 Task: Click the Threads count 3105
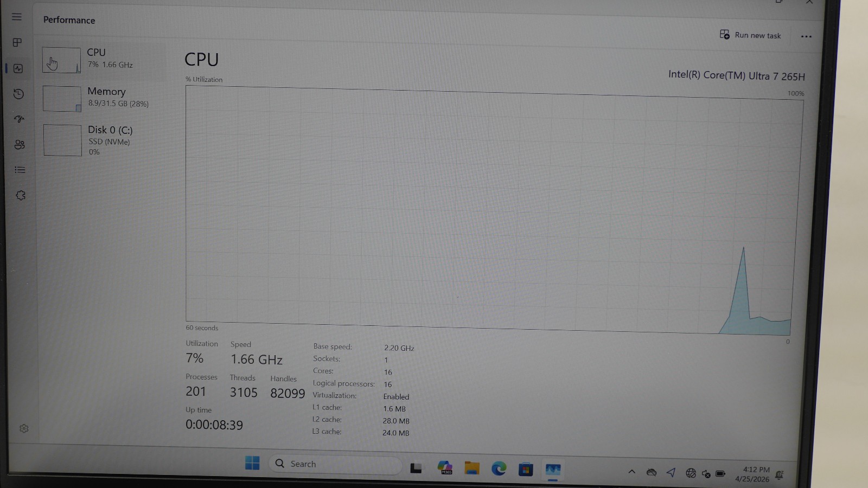point(244,392)
